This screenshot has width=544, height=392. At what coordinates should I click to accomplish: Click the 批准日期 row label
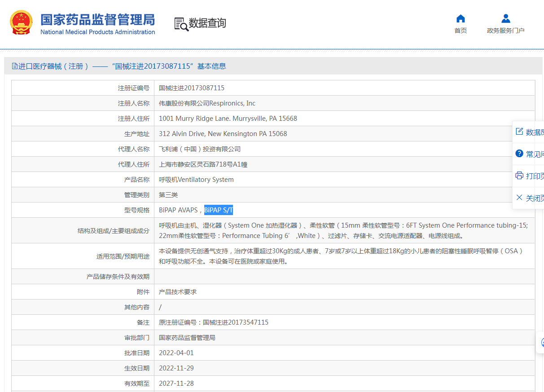click(x=137, y=353)
